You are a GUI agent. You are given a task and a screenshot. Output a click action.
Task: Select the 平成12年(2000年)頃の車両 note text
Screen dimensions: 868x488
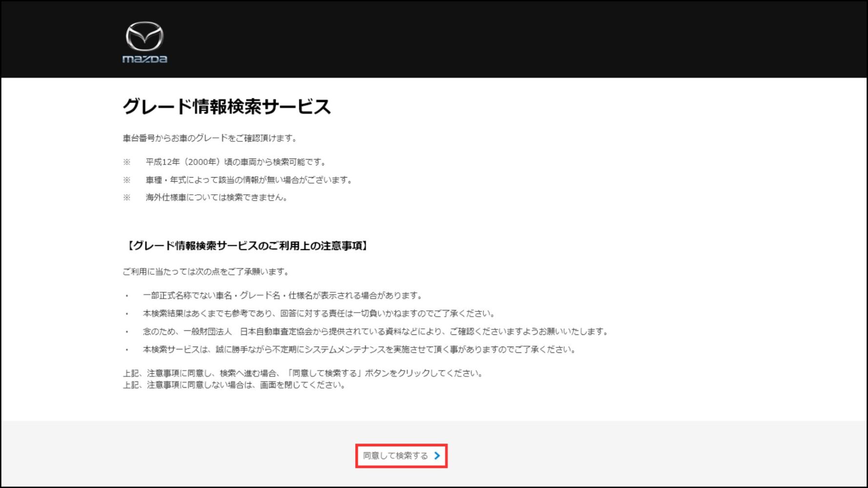tap(236, 162)
